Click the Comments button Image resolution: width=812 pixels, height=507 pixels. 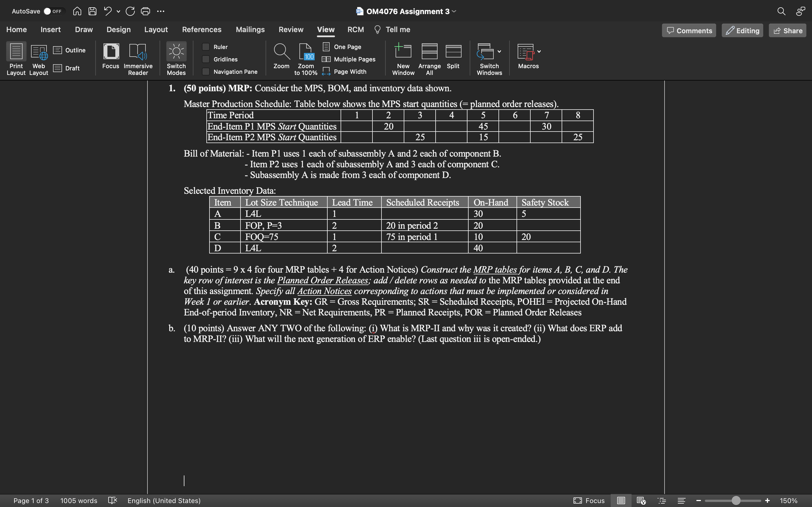point(689,30)
